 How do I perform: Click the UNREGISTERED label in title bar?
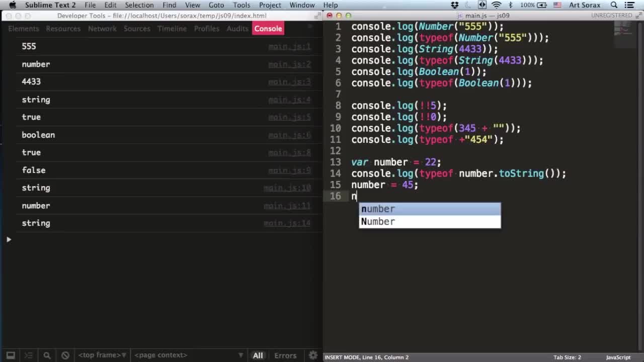pos(611,16)
